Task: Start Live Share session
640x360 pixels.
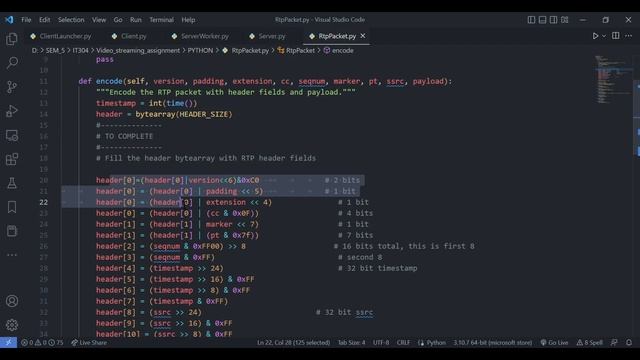Action: tap(89, 342)
